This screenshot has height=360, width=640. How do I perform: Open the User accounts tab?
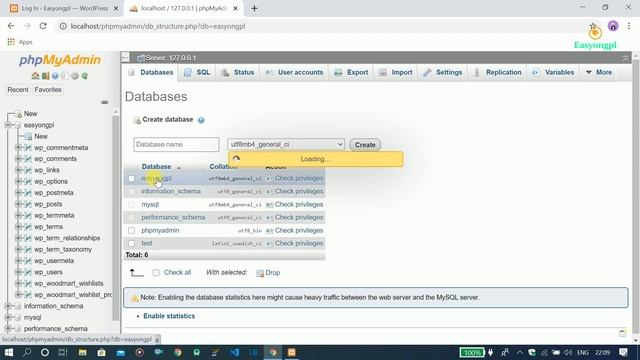[x=294, y=73]
